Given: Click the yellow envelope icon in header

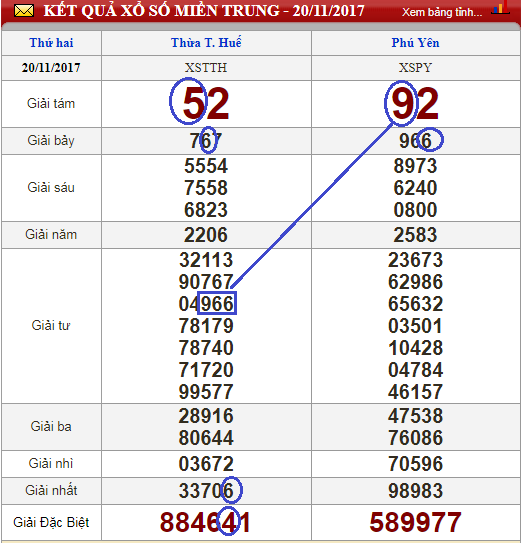Looking at the screenshot, I should point(24,11).
